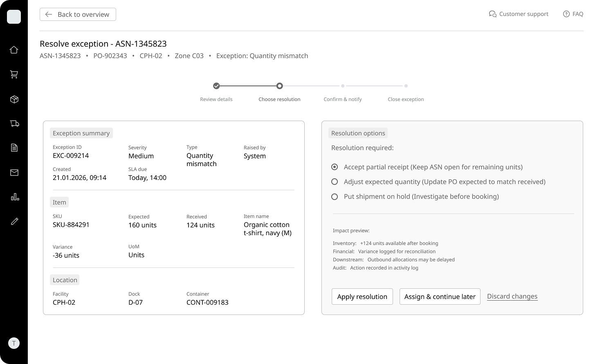Screen dimensions: 593x364
Task: Select Accept partial receipt option
Action: click(335, 167)
